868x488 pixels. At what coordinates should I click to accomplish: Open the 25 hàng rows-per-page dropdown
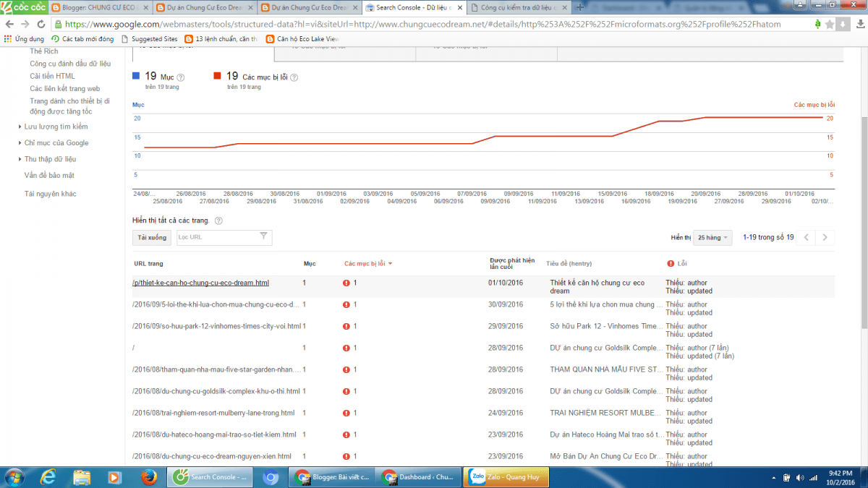click(713, 237)
